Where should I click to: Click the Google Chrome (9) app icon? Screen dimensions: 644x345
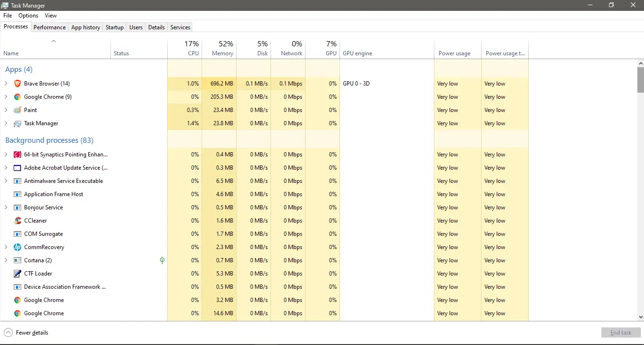(17, 97)
